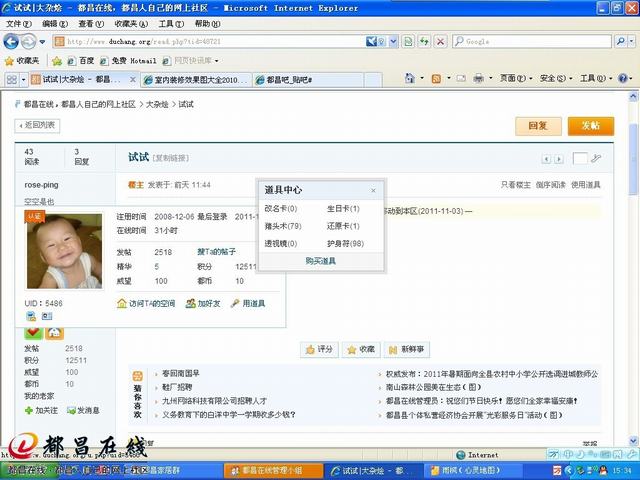This screenshot has width=640, height=480.
Task: Click the orange 发帖 button
Action: (x=591, y=126)
